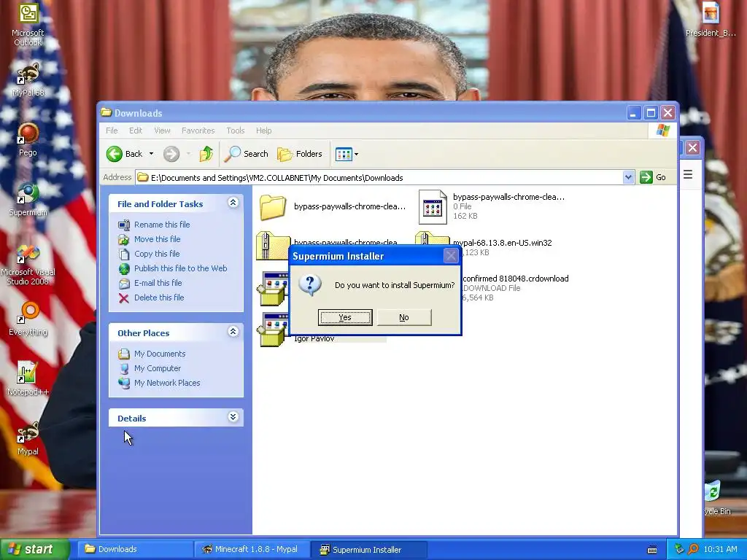
Task: Open Microsoft Outlook desktop icon
Action: click(x=28, y=25)
